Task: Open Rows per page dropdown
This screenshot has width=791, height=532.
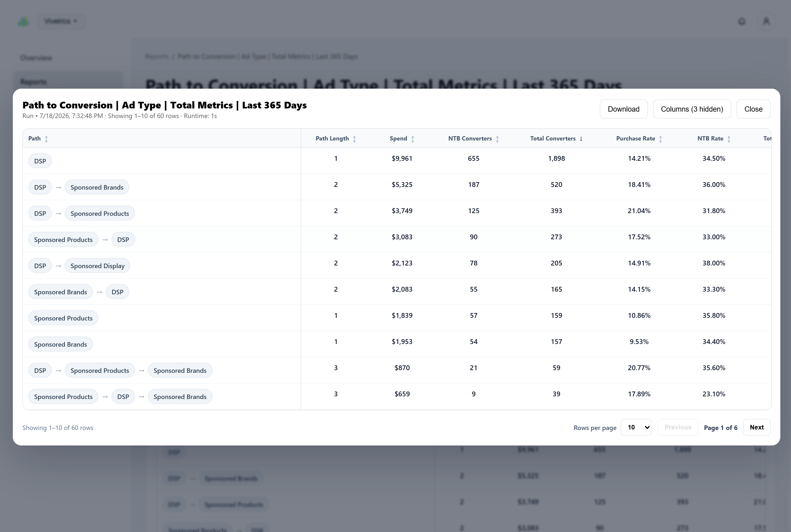Action: point(636,427)
